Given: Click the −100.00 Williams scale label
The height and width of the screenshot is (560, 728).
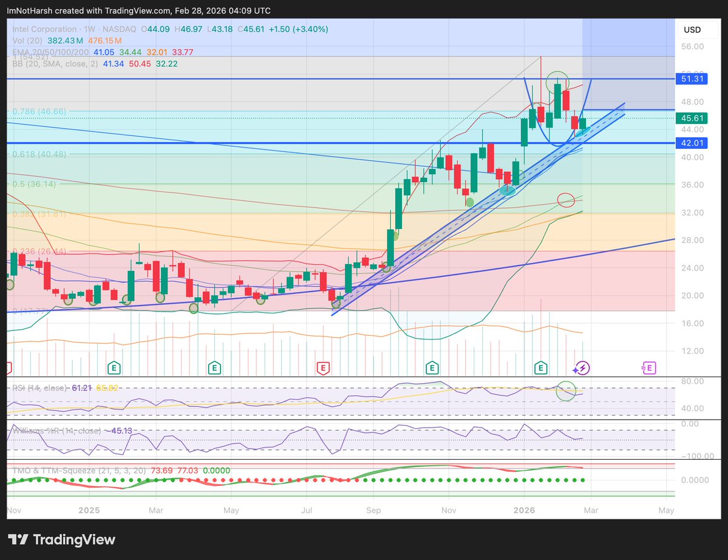Looking at the screenshot, I should pyautogui.click(x=697, y=456).
